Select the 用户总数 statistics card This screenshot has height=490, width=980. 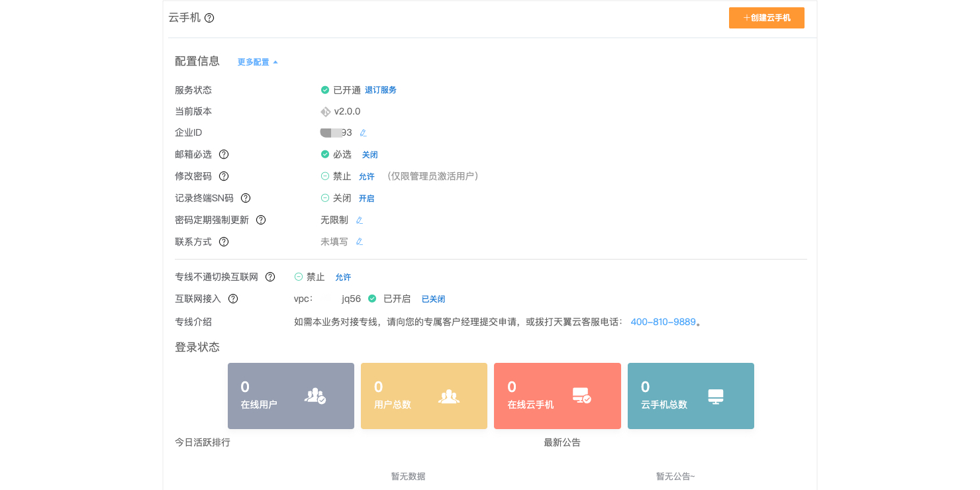(x=424, y=395)
